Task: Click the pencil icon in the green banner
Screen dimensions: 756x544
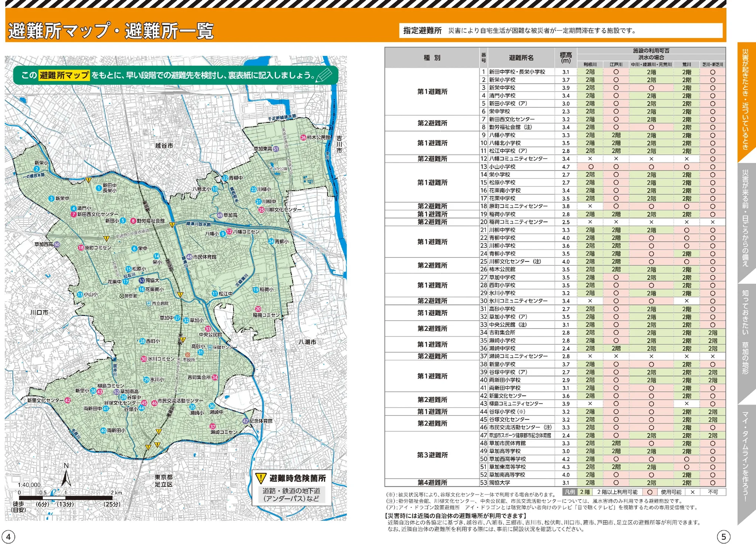Action: pos(324,75)
